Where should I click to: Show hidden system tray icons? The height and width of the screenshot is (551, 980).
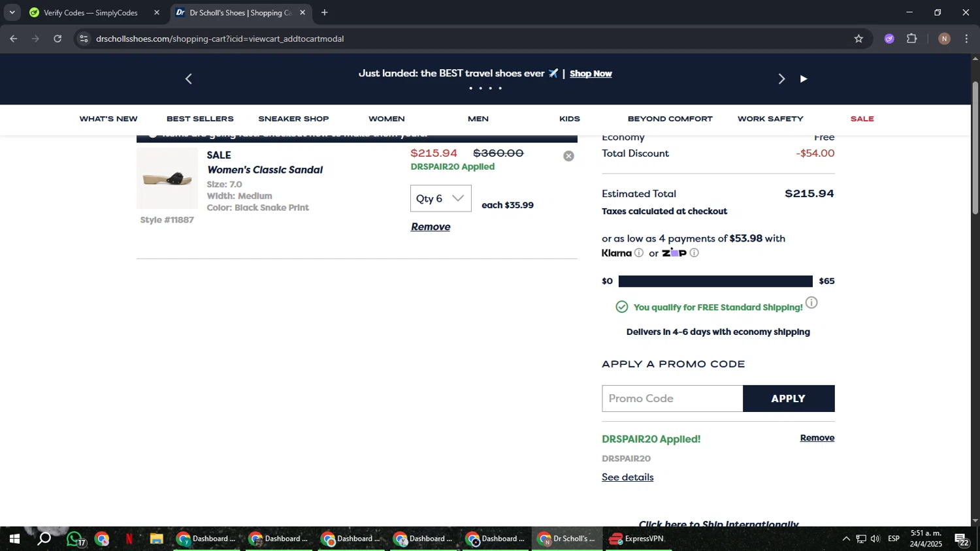pos(846,539)
